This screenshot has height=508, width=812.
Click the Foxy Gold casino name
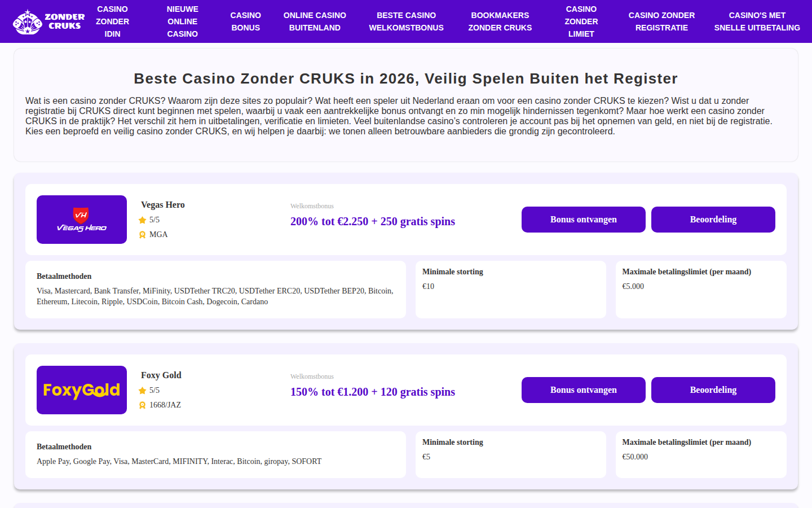161,375
